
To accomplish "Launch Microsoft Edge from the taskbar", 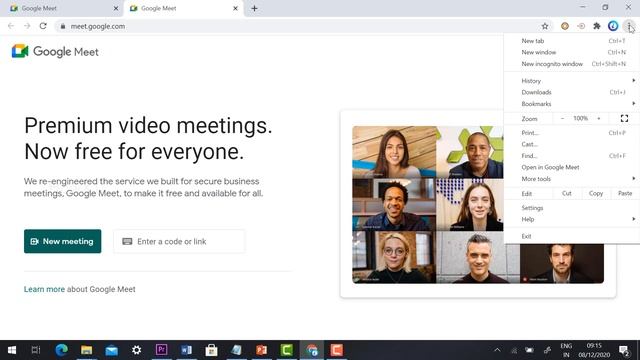I will (62, 350).
